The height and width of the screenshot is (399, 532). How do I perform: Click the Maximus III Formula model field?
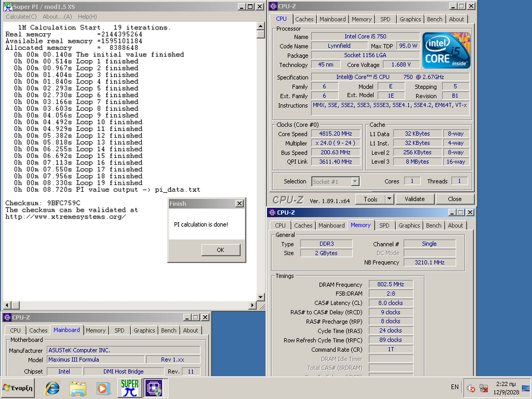tap(96, 360)
